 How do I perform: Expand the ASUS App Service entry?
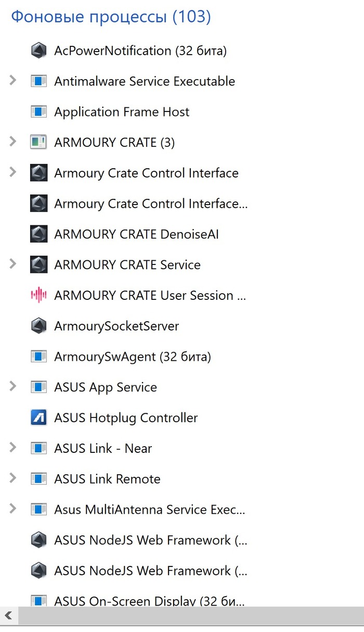click(x=13, y=386)
